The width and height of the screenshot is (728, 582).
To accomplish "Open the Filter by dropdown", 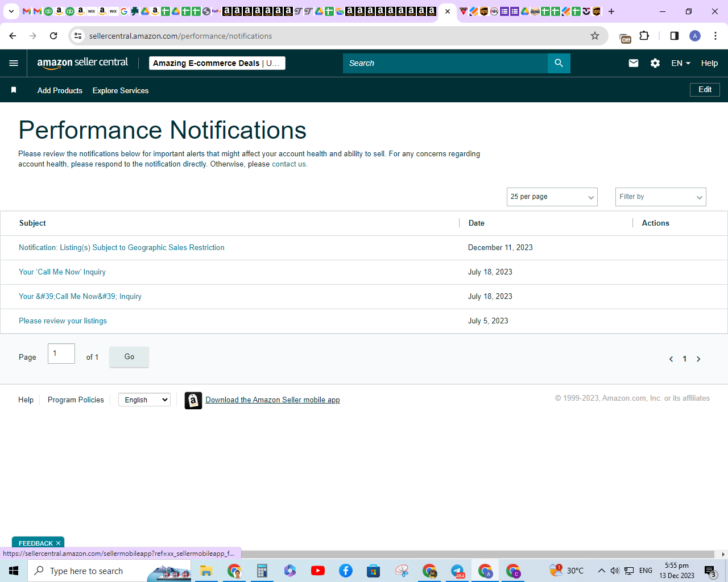I will tap(661, 197).
